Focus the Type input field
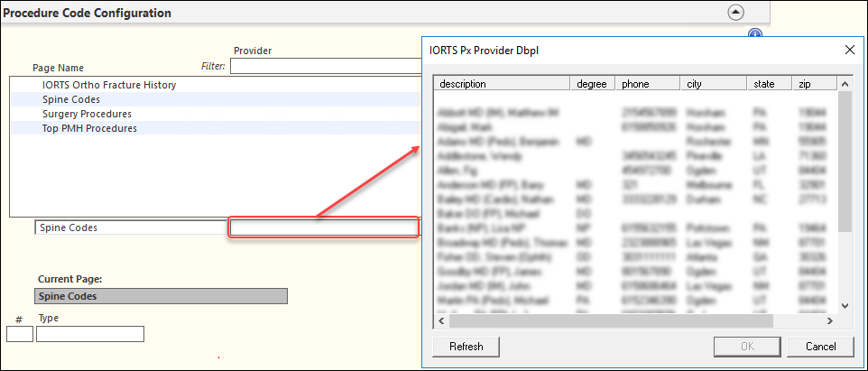The image size is (868, 371). click(90, 334)
